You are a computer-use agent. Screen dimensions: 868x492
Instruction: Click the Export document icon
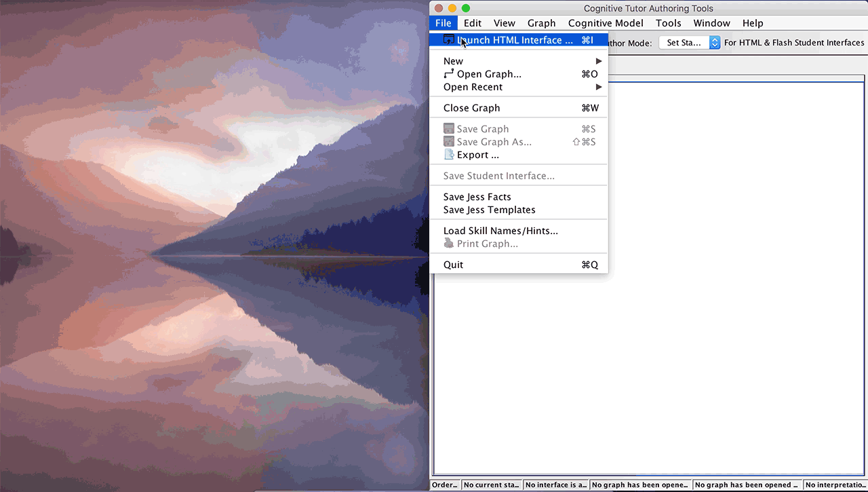click(x=448, y=155)
